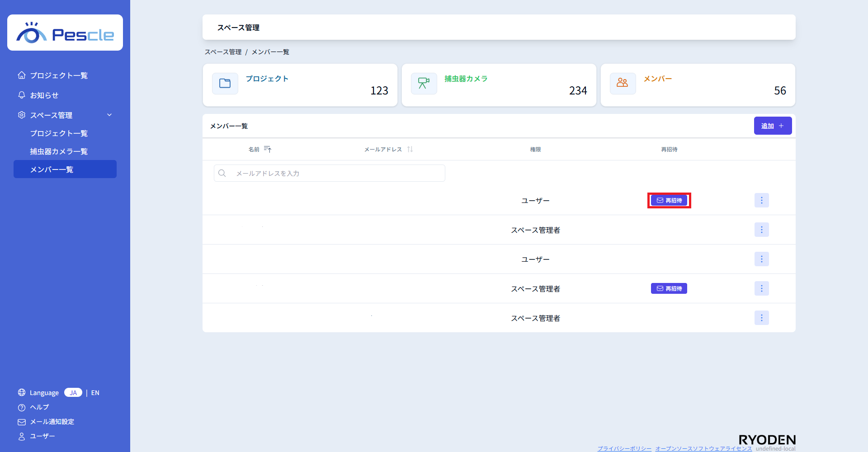Click the スペース管理 gear icon
This screenshot has height=452, width=868.
click(22, 115)
